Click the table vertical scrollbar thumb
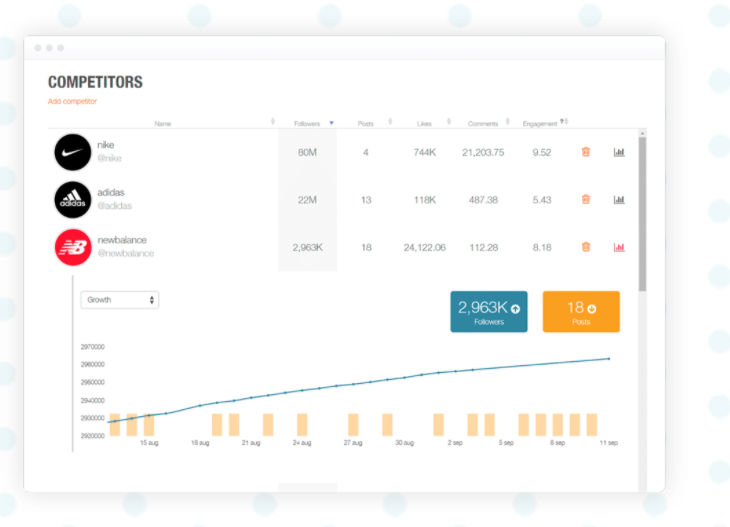The image size is (730, 527). [x=642, y=214]
